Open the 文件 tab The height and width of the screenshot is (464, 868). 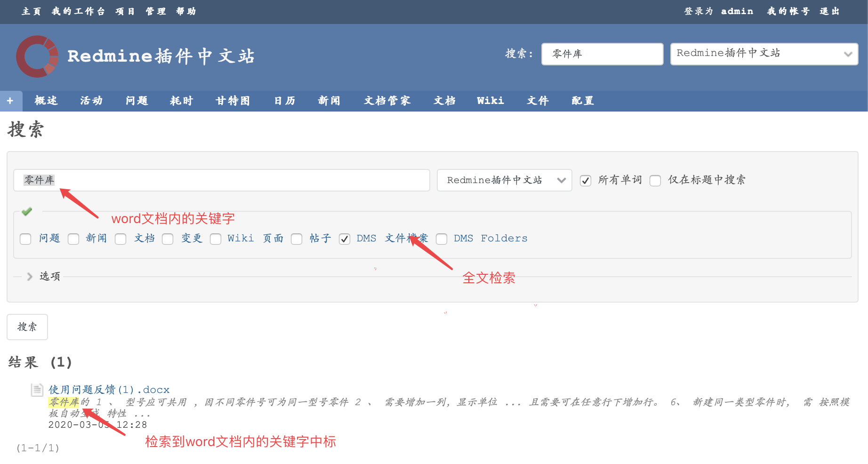[538, 101]
